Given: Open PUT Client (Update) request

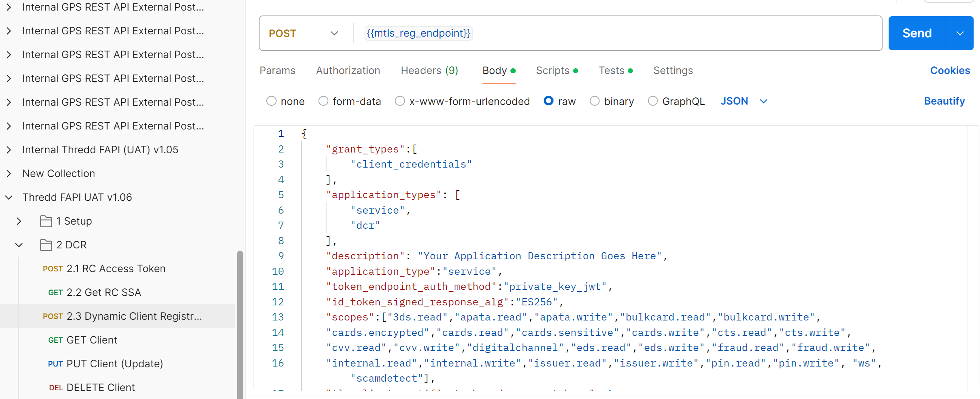Looking at the screenshot, I should pyautogui.click(x=114, y=364).
